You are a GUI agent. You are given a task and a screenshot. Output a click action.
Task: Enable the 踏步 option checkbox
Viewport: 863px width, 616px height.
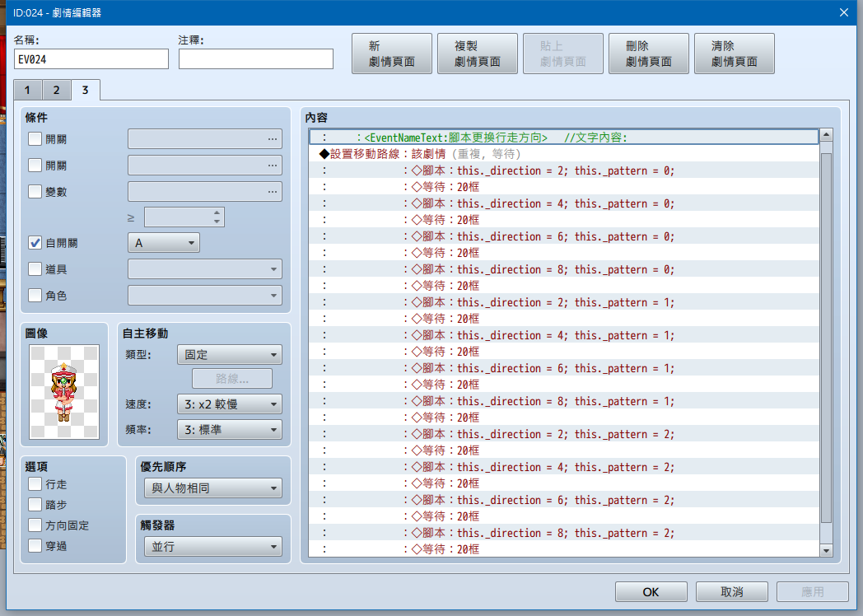point(35,504)
